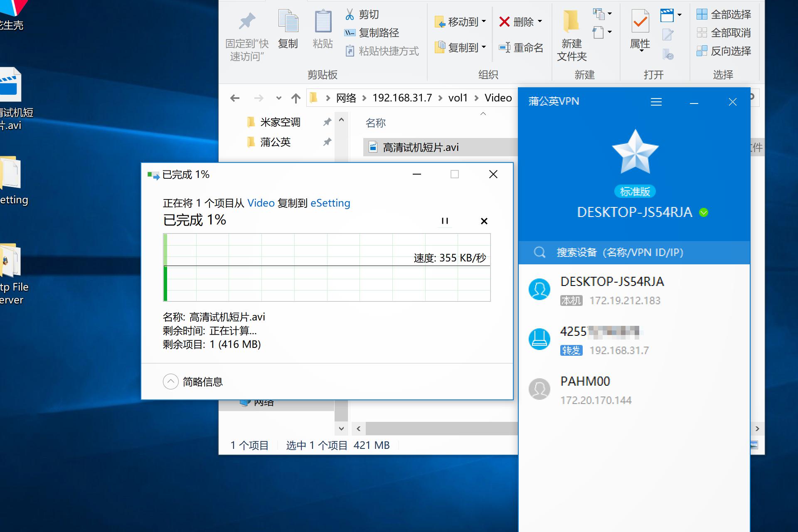Create a New folder (新建文件夹)

(571, 36)
